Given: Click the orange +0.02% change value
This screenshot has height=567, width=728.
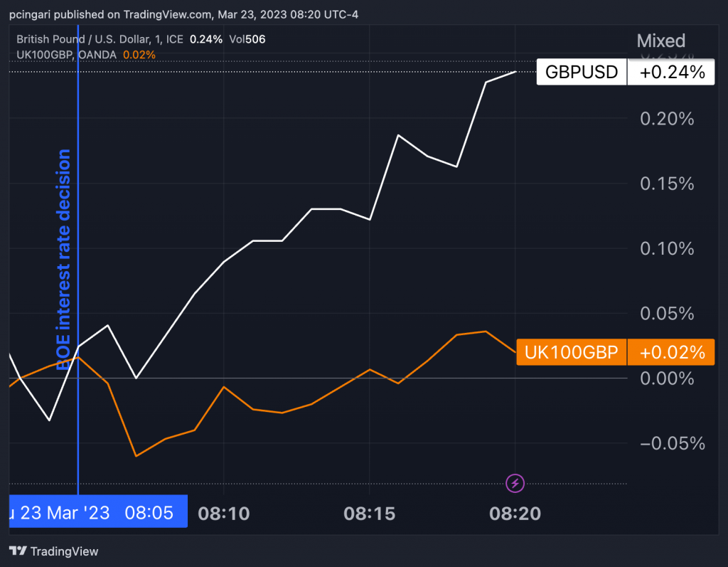Looking at the screenshot, I should coord(671,352).
